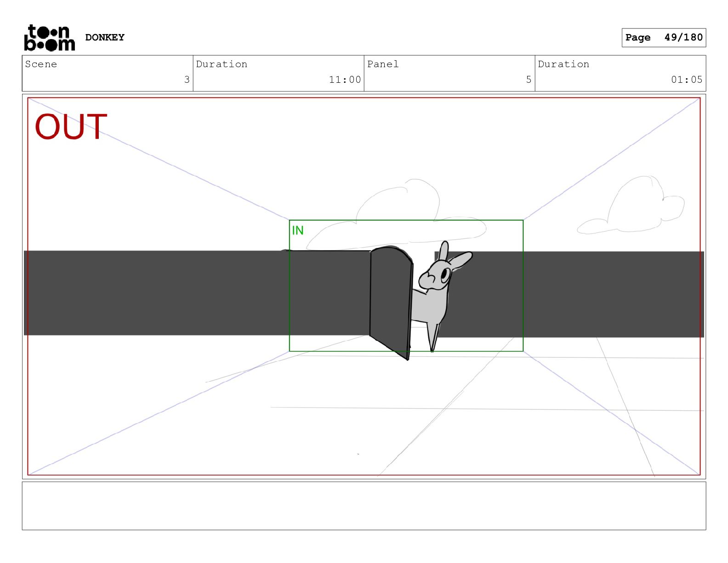Click the empty notes box below panel
The image size is (728, 563).
(364, 506)
